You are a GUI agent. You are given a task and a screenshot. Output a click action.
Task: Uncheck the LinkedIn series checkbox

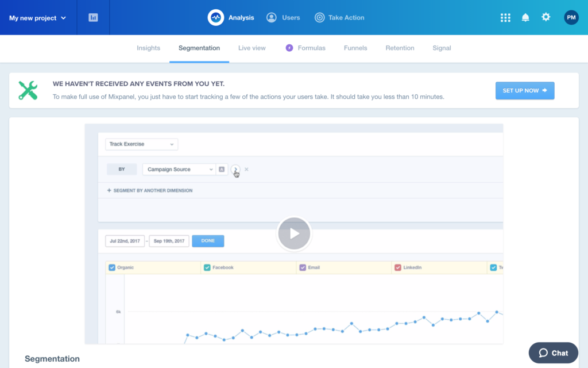click(397, 267)
